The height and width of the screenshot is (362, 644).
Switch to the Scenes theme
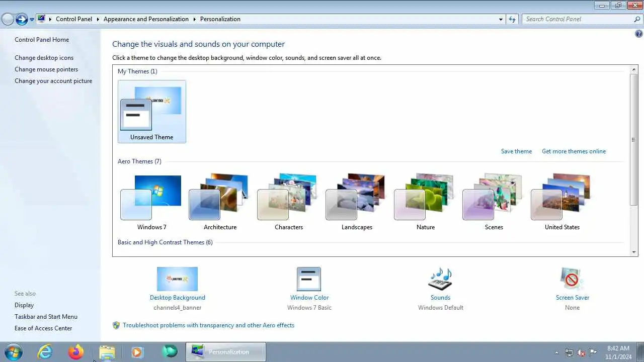tap(494, 202)
